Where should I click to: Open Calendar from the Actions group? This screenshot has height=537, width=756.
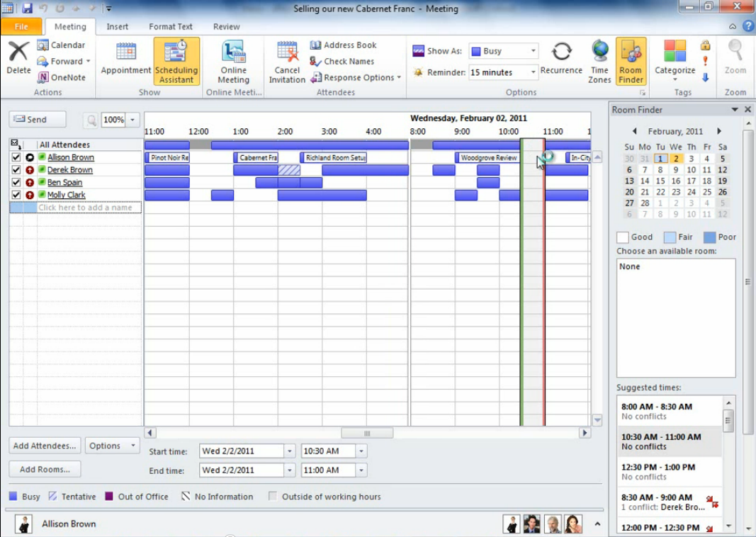(61, 45)
